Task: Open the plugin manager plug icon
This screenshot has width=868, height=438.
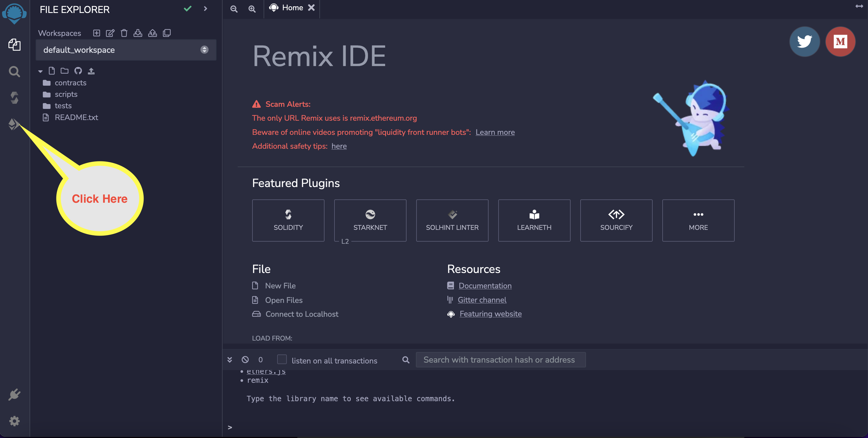Action: click(x=14, y=395)
